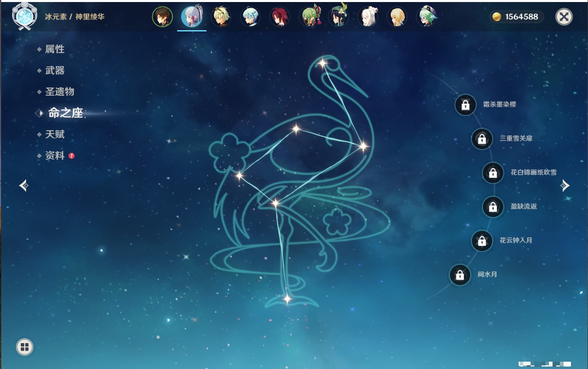Go to previous character with left arrow
Viewport: 588px width, 369px height.
click(x=24, y=186)
